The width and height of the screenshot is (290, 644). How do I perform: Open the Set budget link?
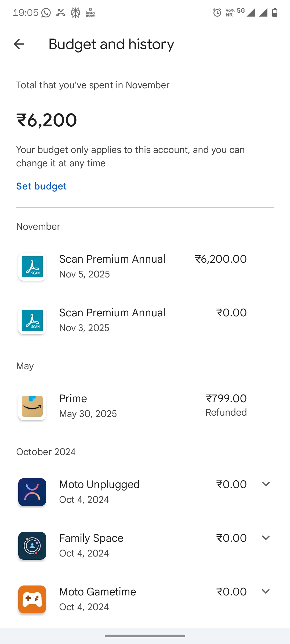(x=41, y=186)
